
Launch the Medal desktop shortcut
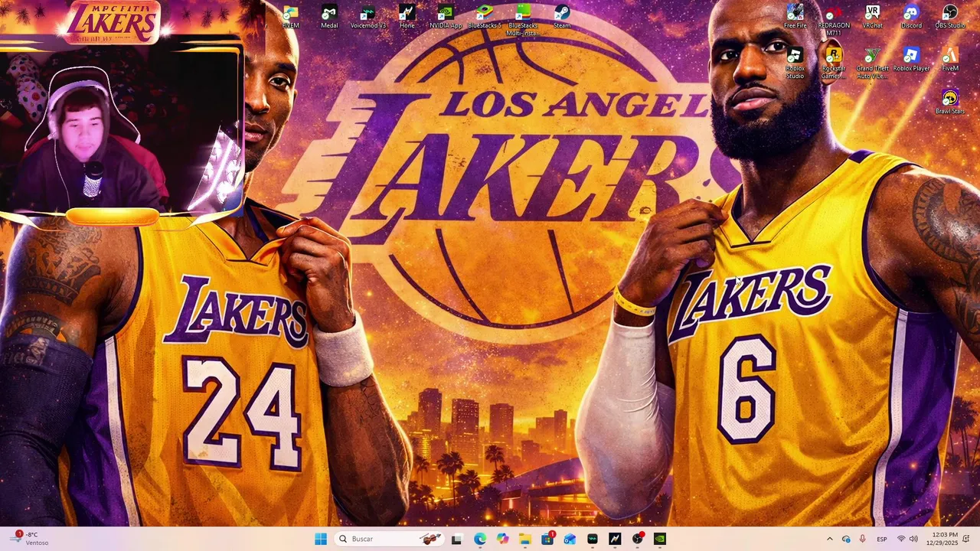pyautogui.click(x=329, y=17)
